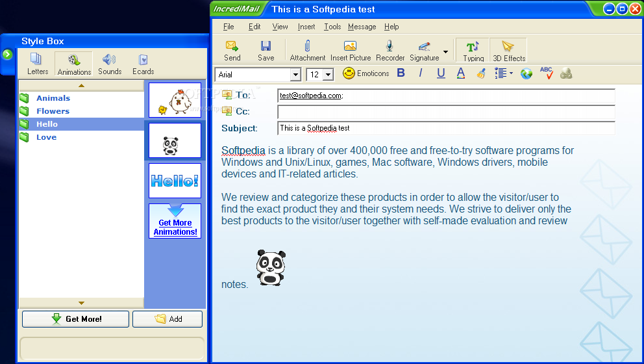Click the highlighter text background icon
644x364 pixels.
click(x=481, y=73)
